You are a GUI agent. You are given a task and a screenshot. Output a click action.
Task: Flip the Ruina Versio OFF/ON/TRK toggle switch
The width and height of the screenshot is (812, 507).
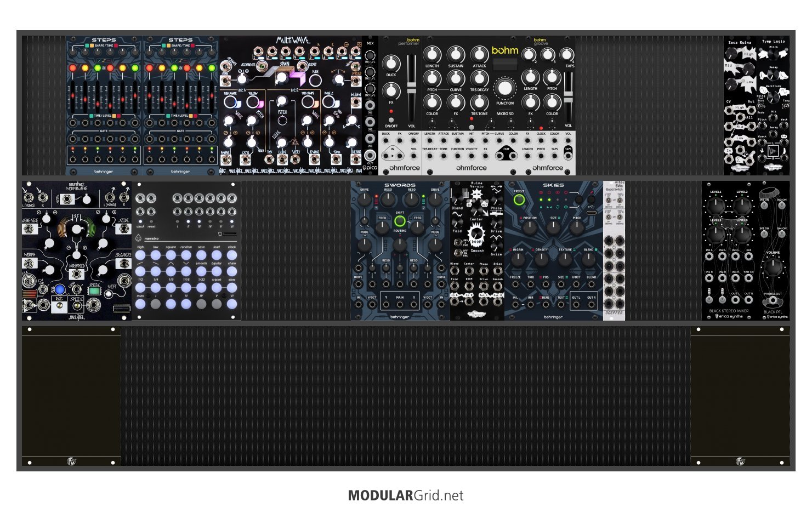pyautogui.click(x=457, y=254)
